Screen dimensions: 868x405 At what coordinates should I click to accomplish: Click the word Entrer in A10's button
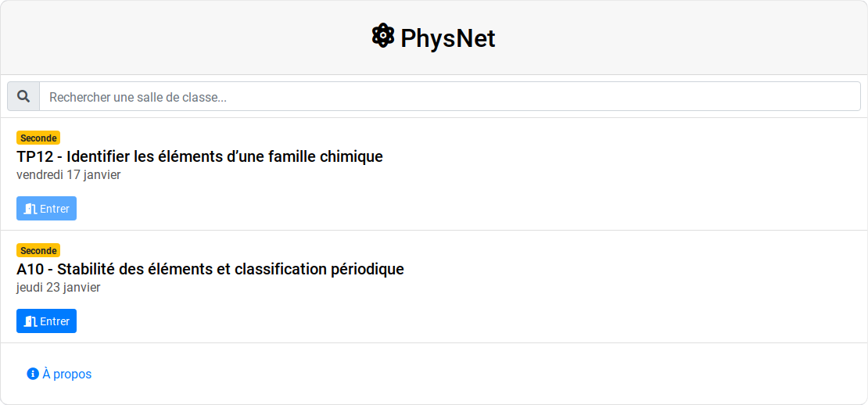(x=55, y=321)
